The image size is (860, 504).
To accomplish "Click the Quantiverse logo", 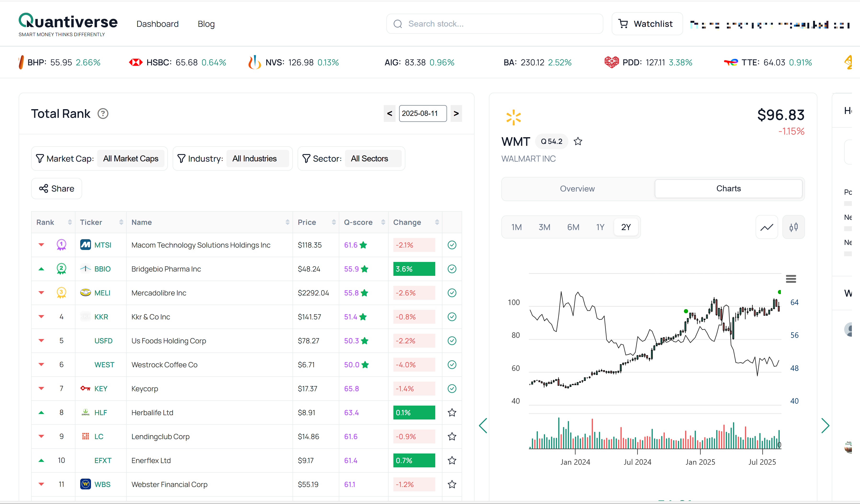I will click(x=68, y=25).
